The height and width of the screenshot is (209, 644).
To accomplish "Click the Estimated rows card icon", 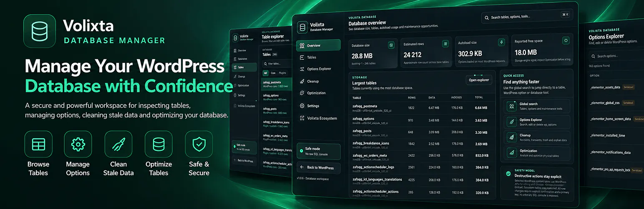I will [445, 43].
